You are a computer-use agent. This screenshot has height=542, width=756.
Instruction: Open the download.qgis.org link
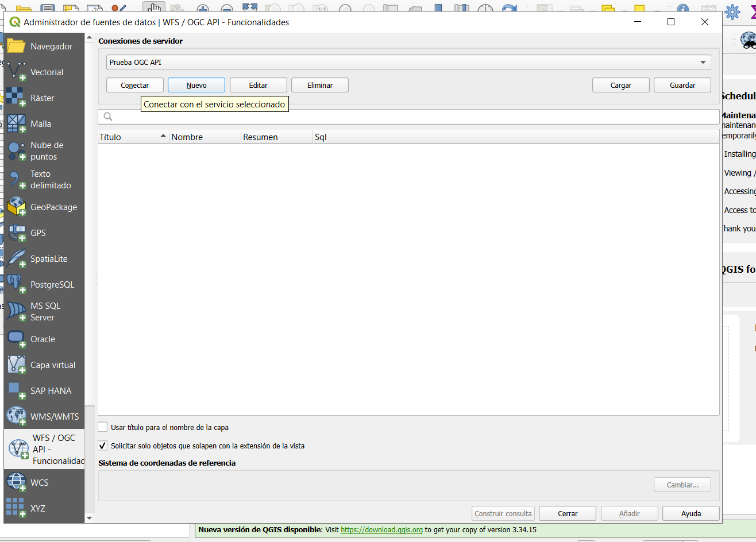381,530
